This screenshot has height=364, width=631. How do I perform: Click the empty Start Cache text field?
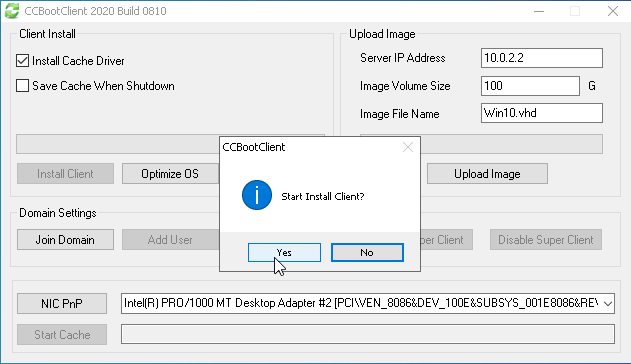(368, 334)
